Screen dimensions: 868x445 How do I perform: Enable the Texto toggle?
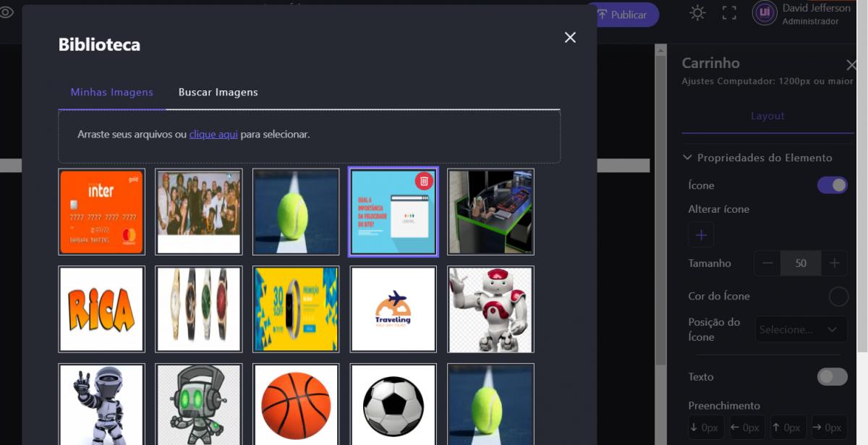click(x=832, y=377)
